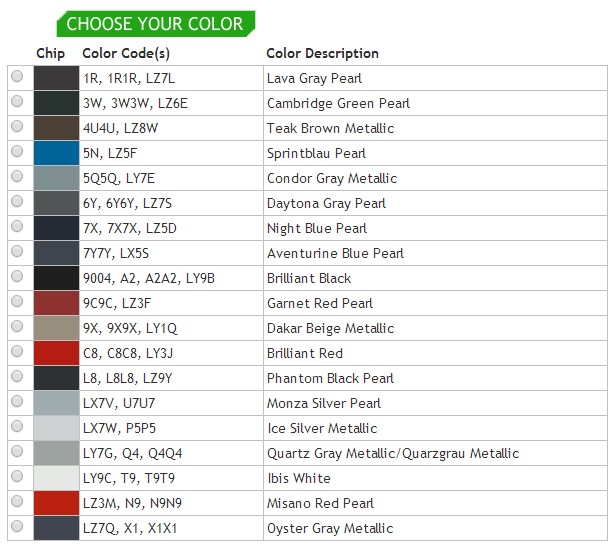Pick the Sprintblau Pearl radio button

(x=17, y=152)
